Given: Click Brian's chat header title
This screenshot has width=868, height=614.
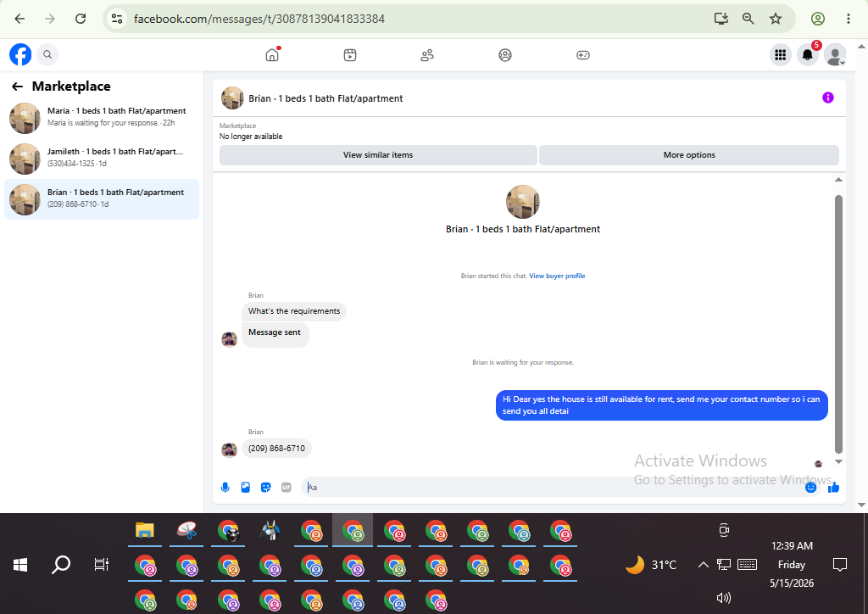Looking at the screenshot, I should click(325, 98).
